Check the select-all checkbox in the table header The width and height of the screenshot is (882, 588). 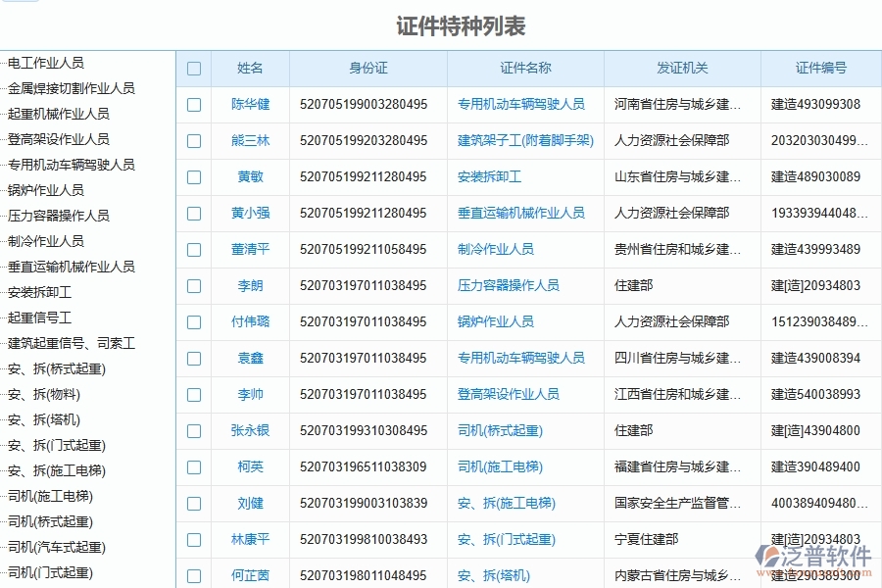[193, 68]
